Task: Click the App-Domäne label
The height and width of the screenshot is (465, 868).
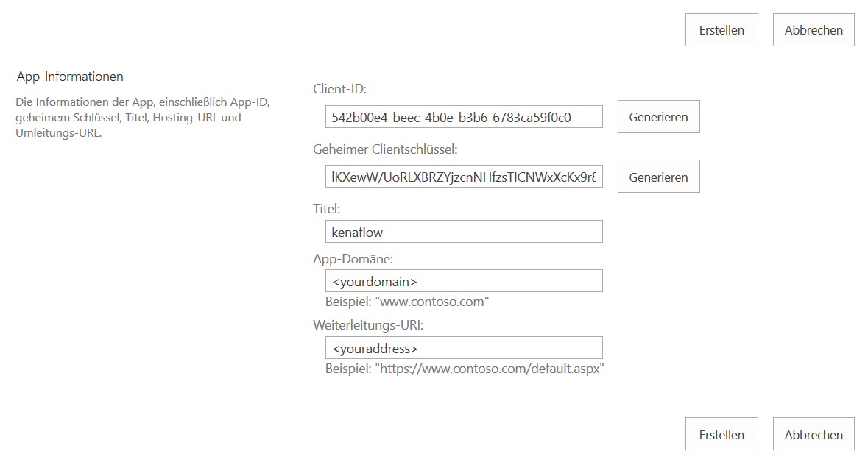Action: [352, 258]
